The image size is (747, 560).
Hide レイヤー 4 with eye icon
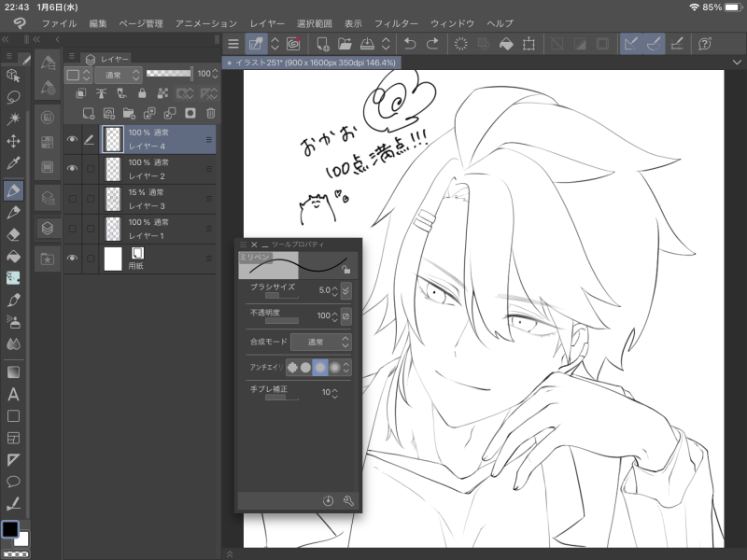click(72, 139)
